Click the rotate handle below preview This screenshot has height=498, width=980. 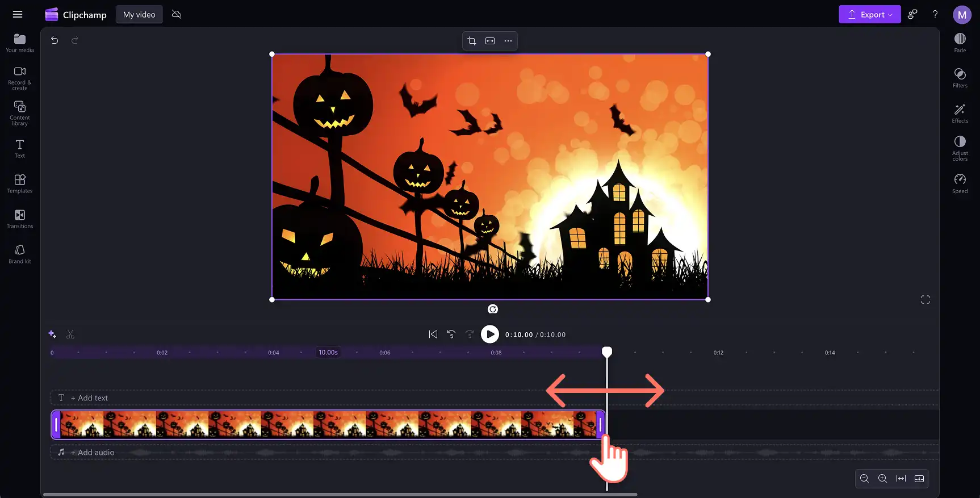tap(493, 309)
